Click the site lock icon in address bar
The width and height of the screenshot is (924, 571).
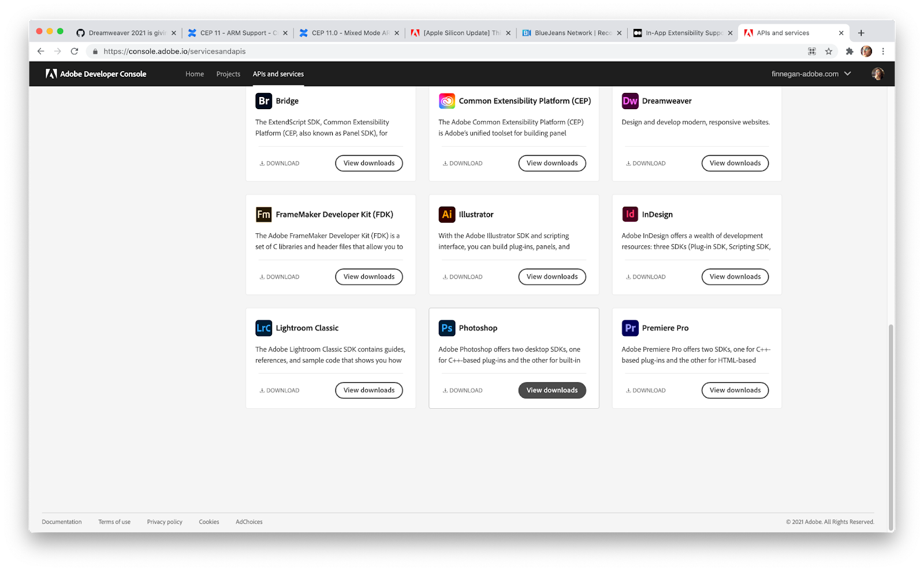[x=95, y=51]
